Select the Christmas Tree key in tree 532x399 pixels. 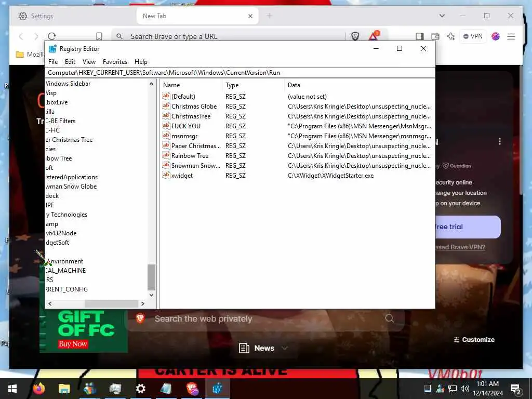click(x=69, y=140)
